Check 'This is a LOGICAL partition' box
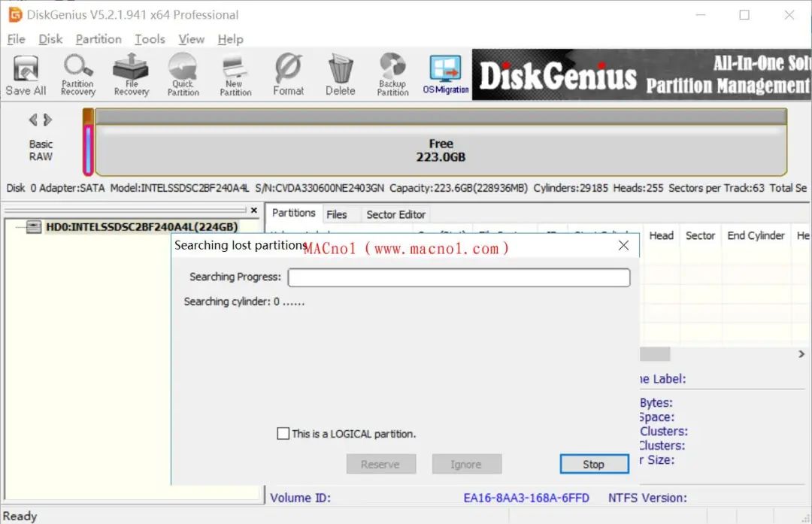The image size is (812, 524). point(283,433)
